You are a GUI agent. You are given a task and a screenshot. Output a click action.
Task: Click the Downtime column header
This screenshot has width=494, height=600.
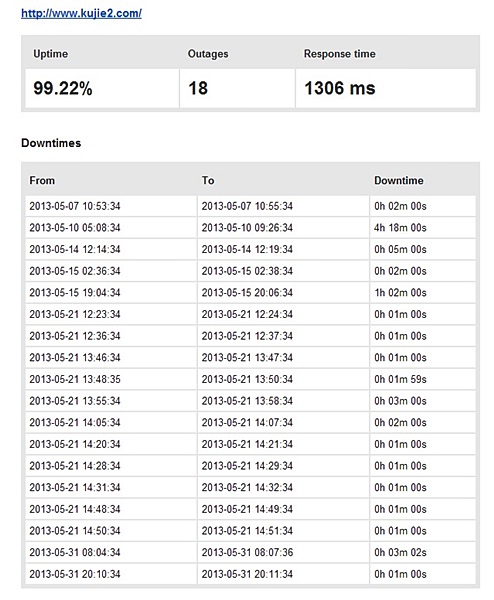[x=399, y=180]
